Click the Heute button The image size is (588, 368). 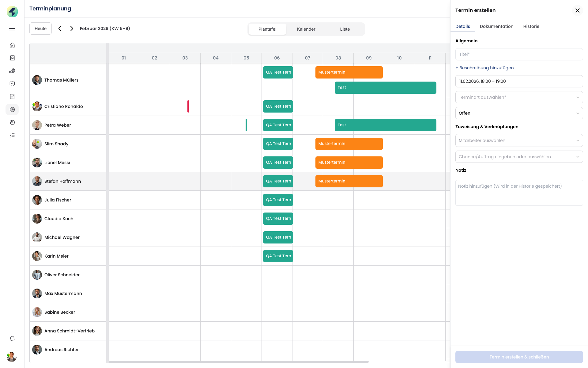click(40, 29)
